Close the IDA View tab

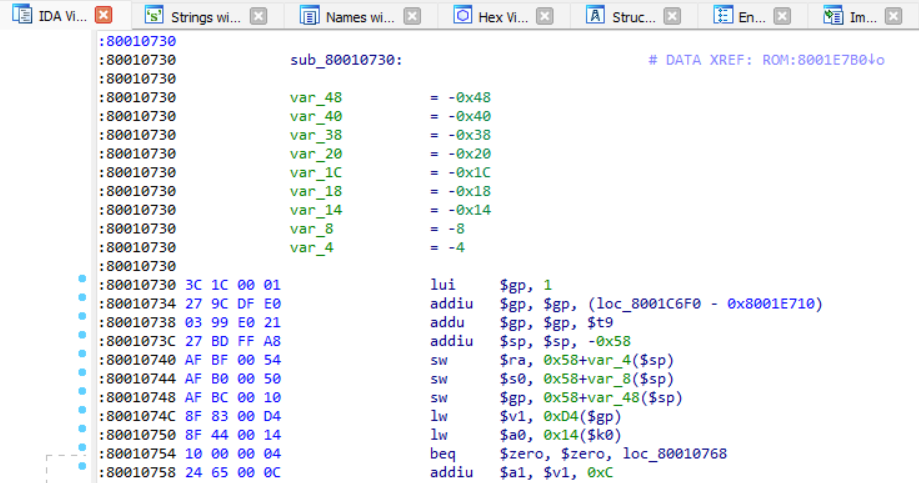pyautogui.click(x=103, y=16)
